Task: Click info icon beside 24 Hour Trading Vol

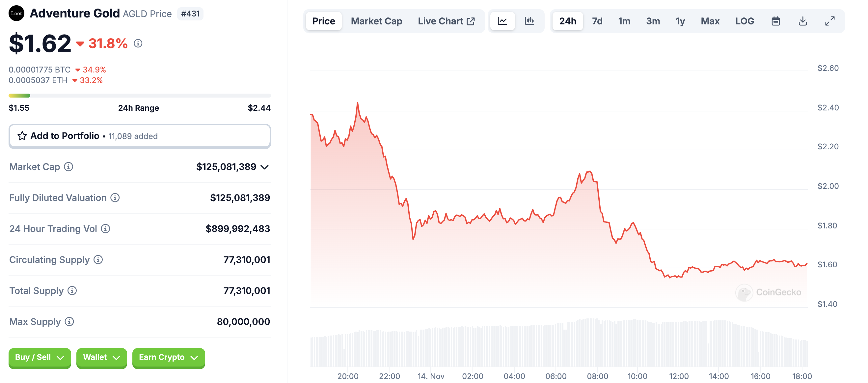Action: click(x=105, y=229)
